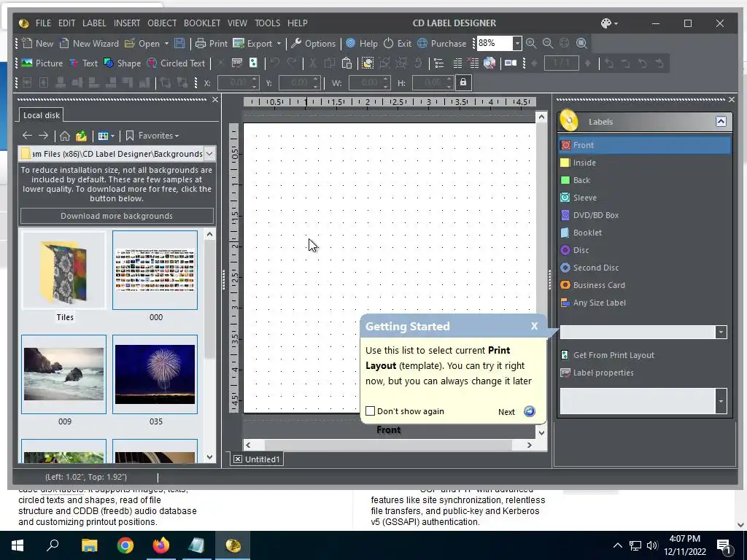Click the Open file toolbar button
This screenshot has height=560, width=747.
click(142, 43)
